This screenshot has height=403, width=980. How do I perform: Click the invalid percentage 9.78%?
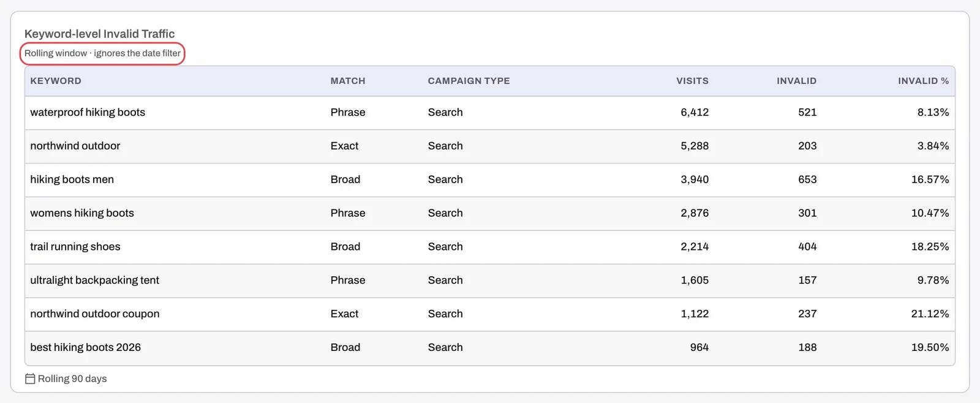pyautogui.click(x=933, y=280)
